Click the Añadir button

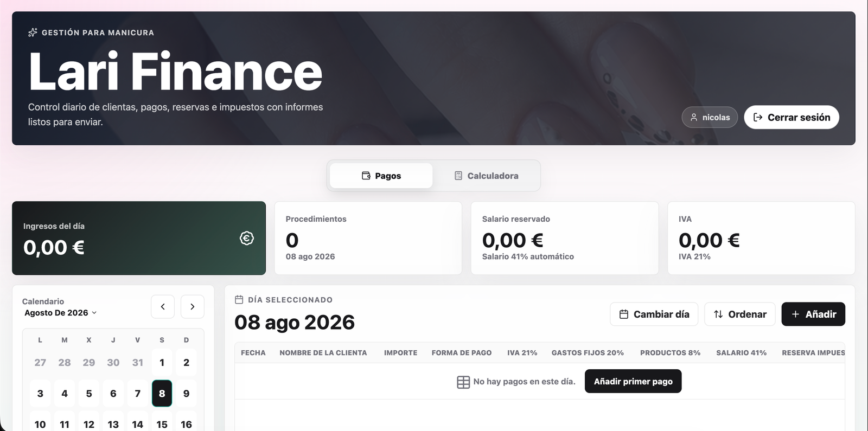pos(813,314)
